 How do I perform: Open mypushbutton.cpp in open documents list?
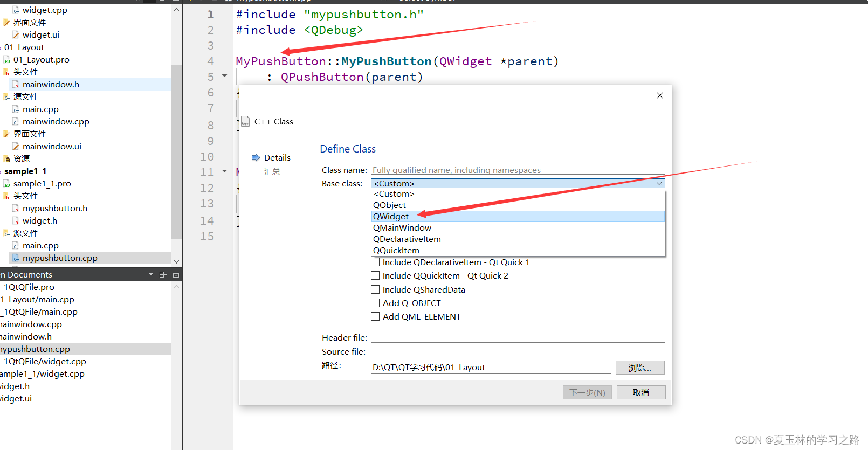[35, 349]
